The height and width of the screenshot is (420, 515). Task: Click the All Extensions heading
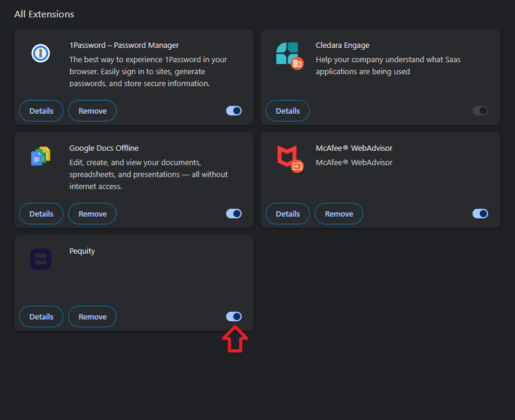[44, 14]
